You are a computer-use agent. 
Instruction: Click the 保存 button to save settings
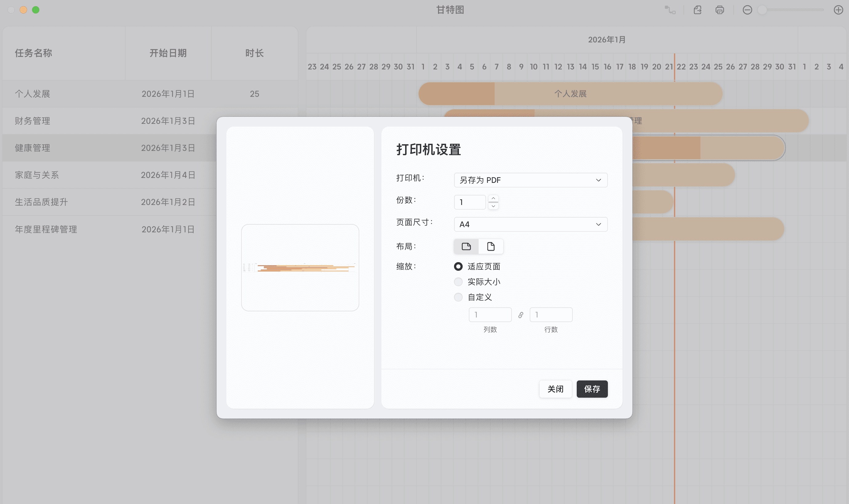pyautogui.click(x=592, y=389)
